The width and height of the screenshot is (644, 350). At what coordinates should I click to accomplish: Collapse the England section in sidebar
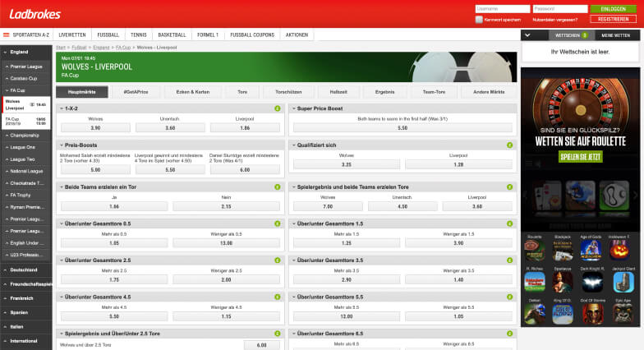pos(26,53)
